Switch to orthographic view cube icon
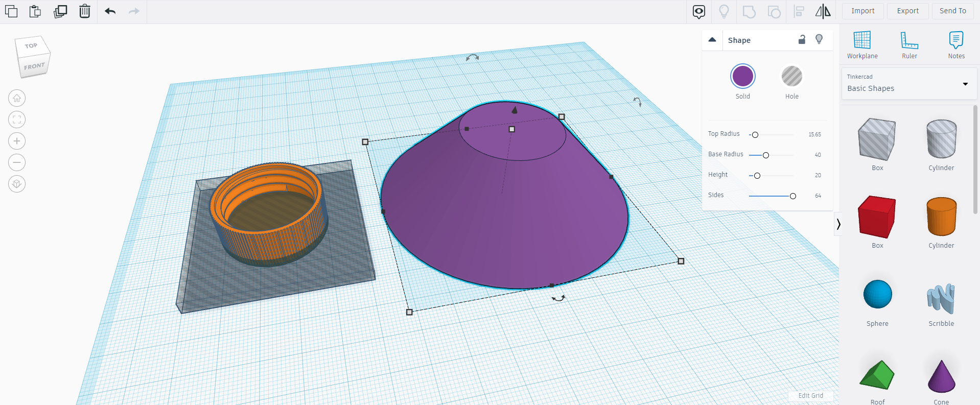The height and width of the screenshot is (405, 980). click(17, 184)
